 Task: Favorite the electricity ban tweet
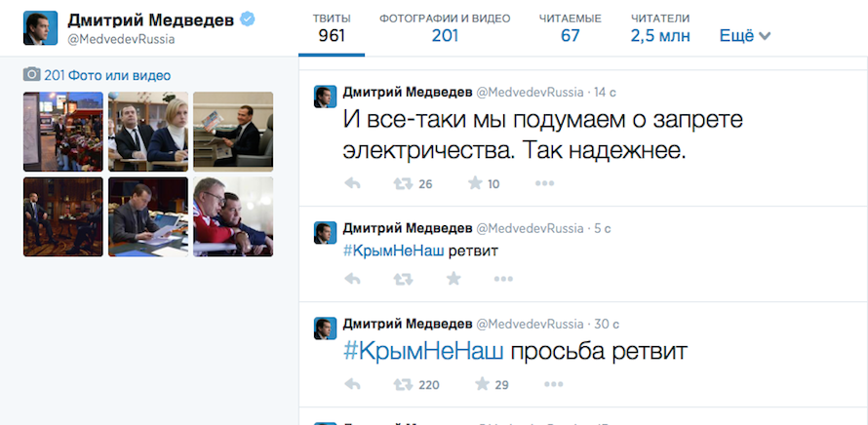476,183
